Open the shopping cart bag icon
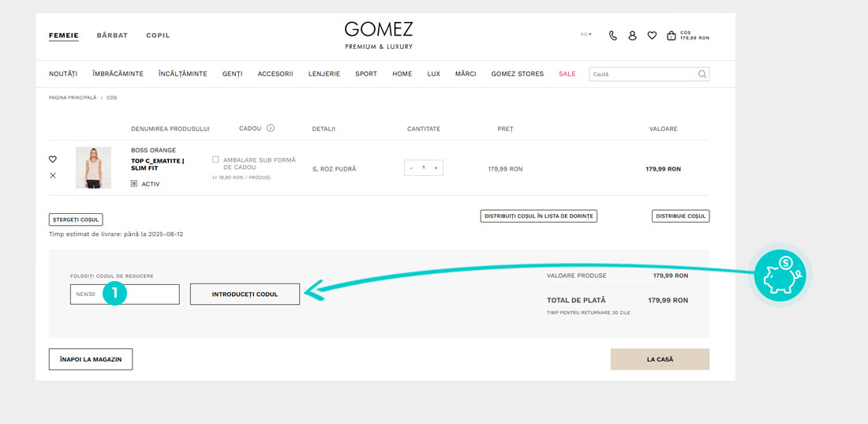The height and width of the screenshot is (424, 868). [671, 36]
